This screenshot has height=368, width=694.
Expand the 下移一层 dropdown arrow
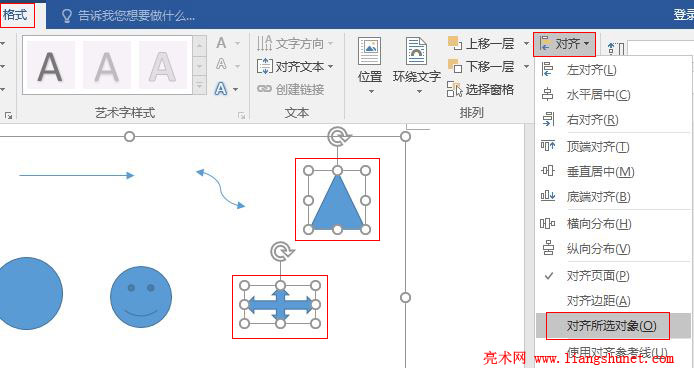click(x=526, y=67)
